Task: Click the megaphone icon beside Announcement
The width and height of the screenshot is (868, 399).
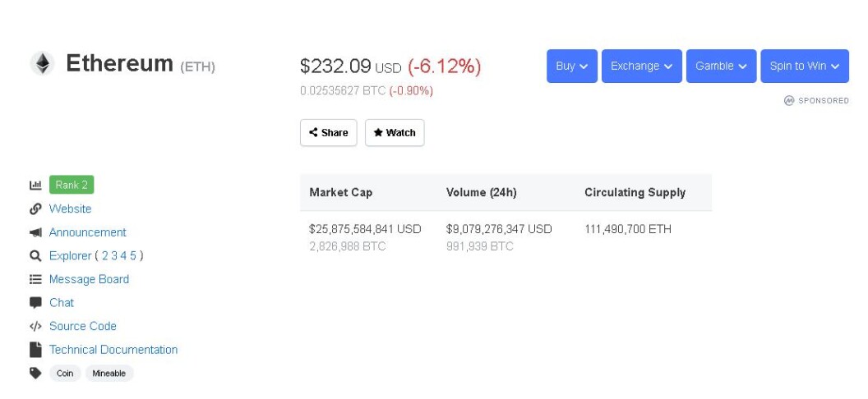Action: point(35,232)
